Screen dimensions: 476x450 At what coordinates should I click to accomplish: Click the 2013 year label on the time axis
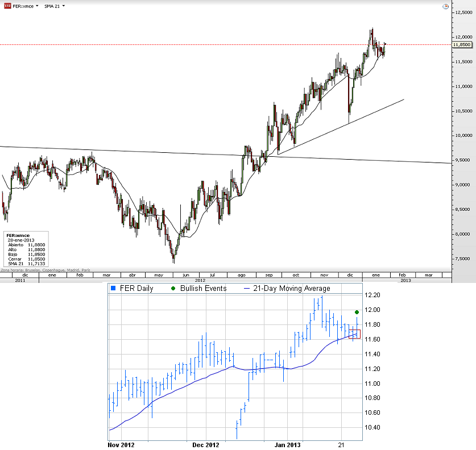click(x=405, y=281)
